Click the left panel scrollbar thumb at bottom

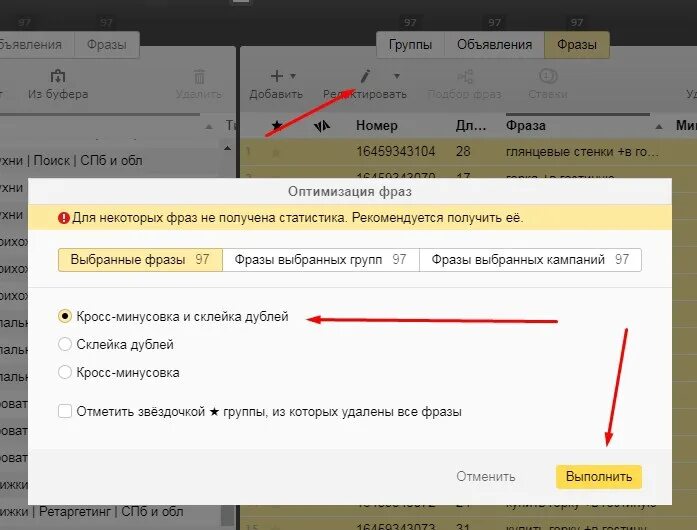click(x=227, y=516)
